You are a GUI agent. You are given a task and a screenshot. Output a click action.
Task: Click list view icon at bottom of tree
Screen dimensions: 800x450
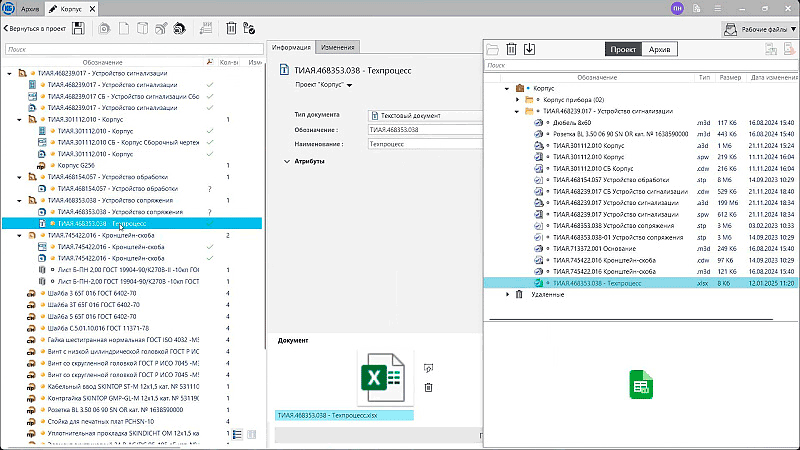[237, 435]
